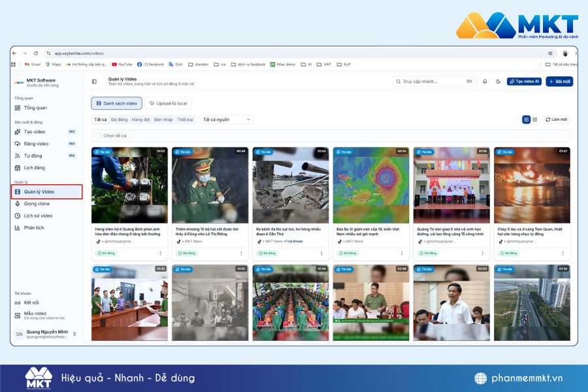Open options menu on Bão Ba Vì card

402,253
